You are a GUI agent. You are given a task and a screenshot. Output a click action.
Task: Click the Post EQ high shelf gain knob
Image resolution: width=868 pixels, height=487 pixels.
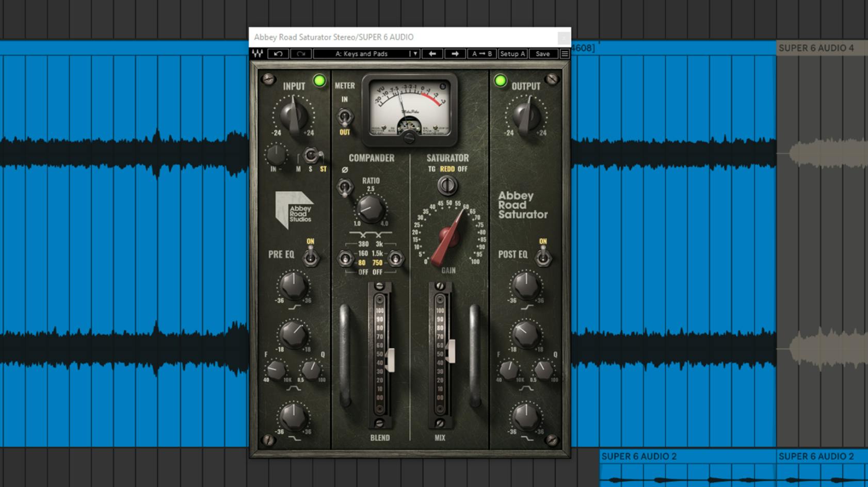click(525, 286)
